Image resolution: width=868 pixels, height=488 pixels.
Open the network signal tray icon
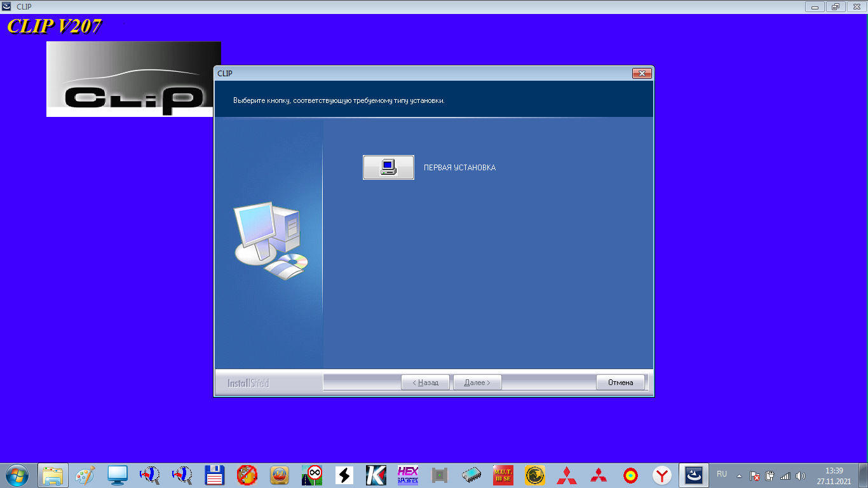[x=785, y=475]
